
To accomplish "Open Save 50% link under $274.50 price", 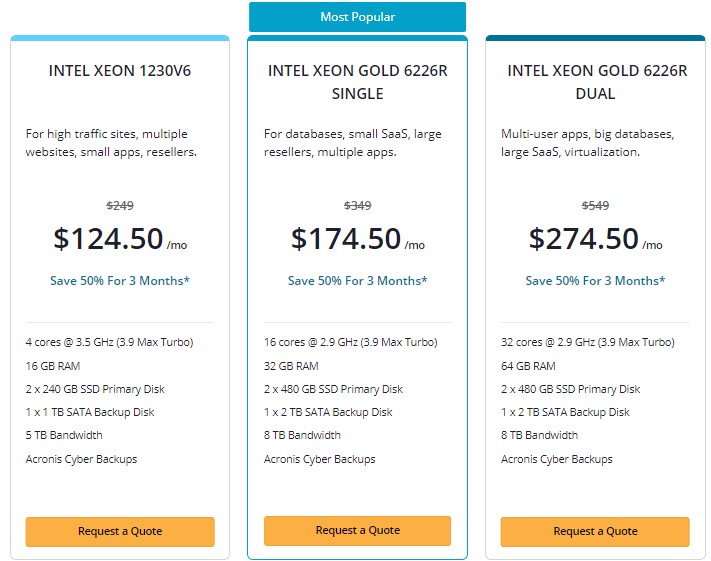I will pos(595,281).
